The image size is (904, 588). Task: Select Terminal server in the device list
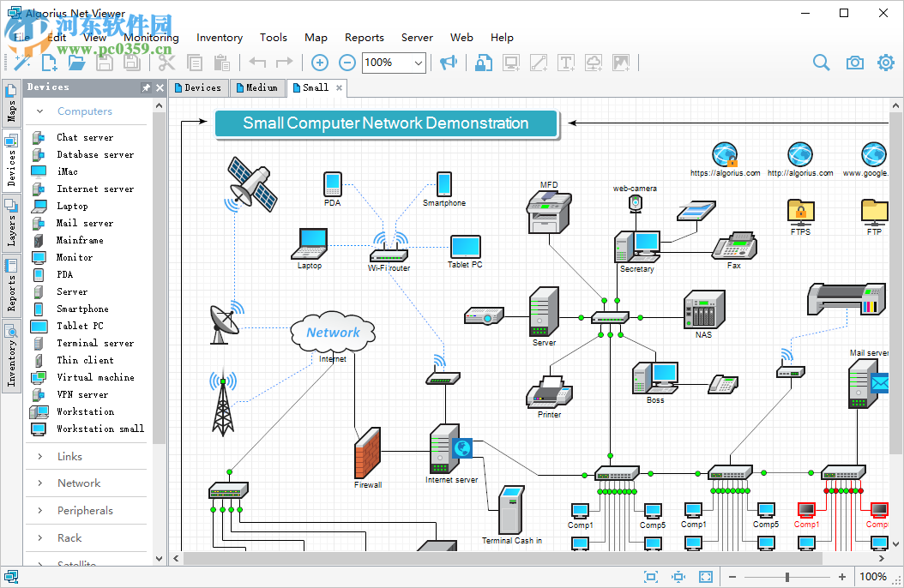[95, 343]
